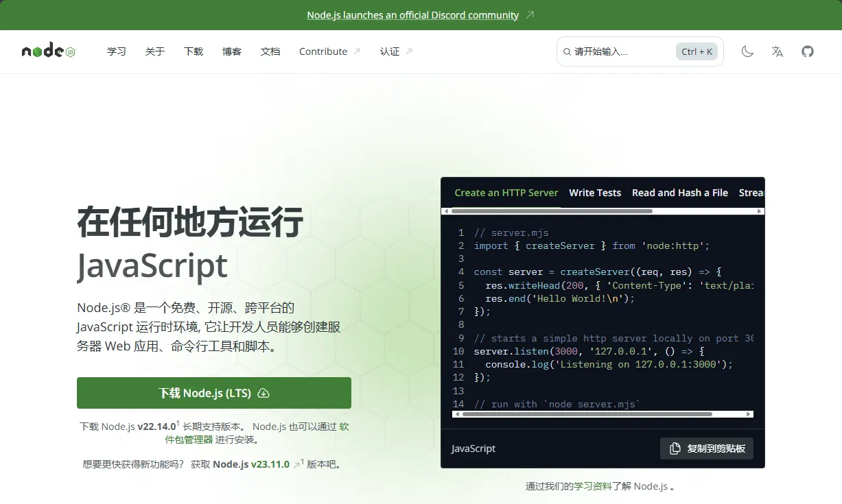Image resolution: width=842 pixels, height=504 pixels.
Task: Click the code area horizontal scrollbar thumb
Action: (x=587, y=414)
